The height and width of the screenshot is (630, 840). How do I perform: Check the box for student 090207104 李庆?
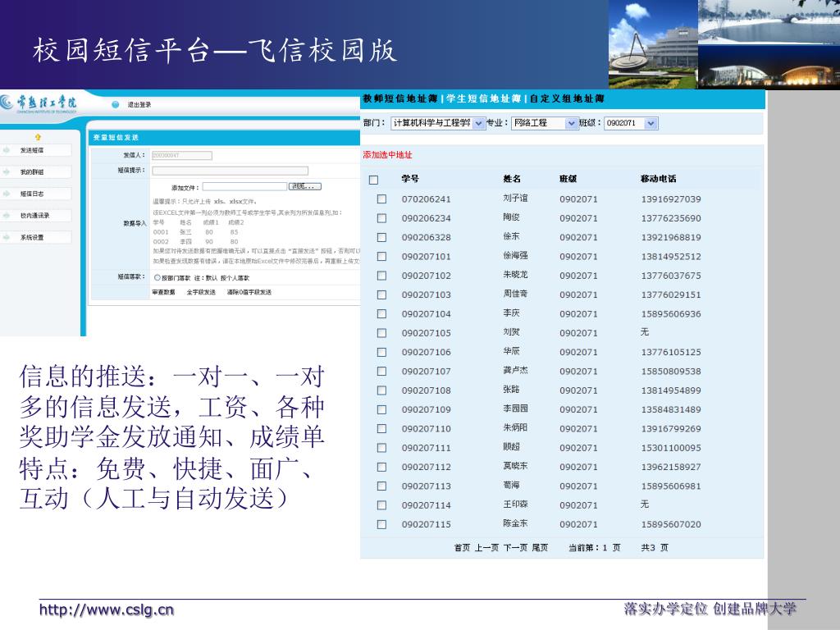[x=381, y=314]
